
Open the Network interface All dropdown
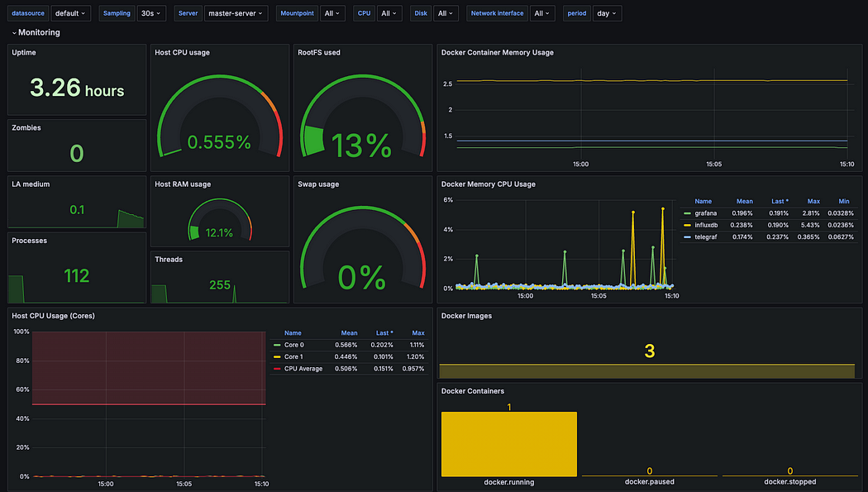(x=542, y=13)
